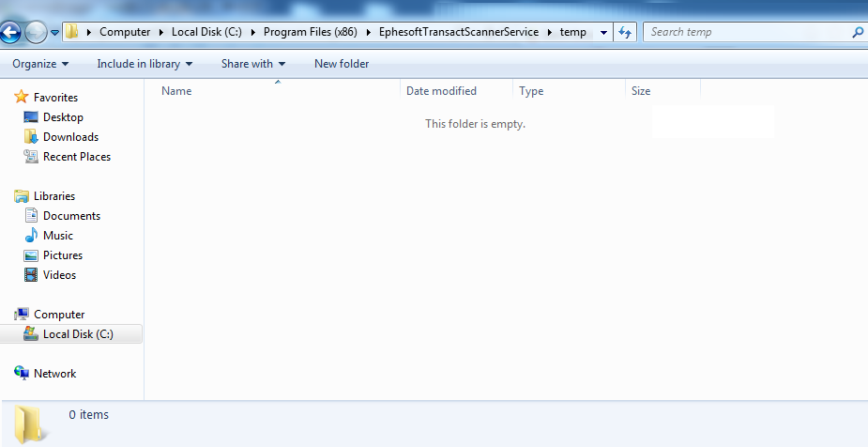This screenshot has width=868, height=447.
Task: Click the Videos filmstrip icon
Action: [30, 275]
